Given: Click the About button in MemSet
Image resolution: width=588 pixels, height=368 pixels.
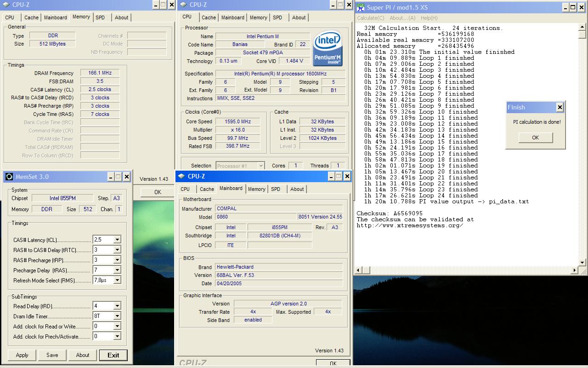Looking at the screenshot, I should tap(83, 355).
